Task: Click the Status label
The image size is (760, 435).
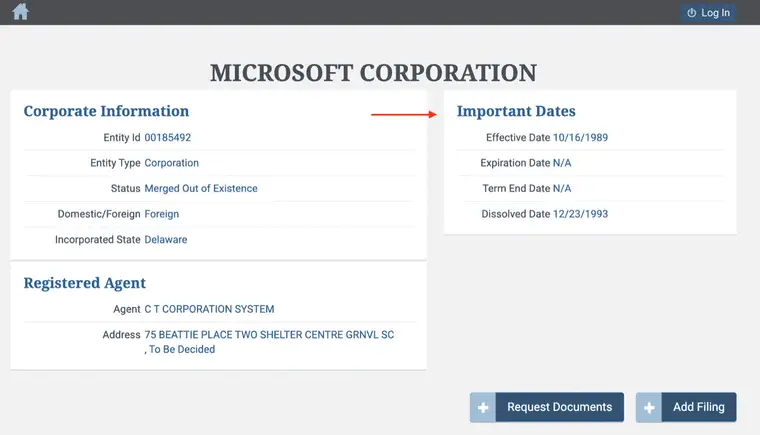Action: pyautogui.click(x=126, y=189)
